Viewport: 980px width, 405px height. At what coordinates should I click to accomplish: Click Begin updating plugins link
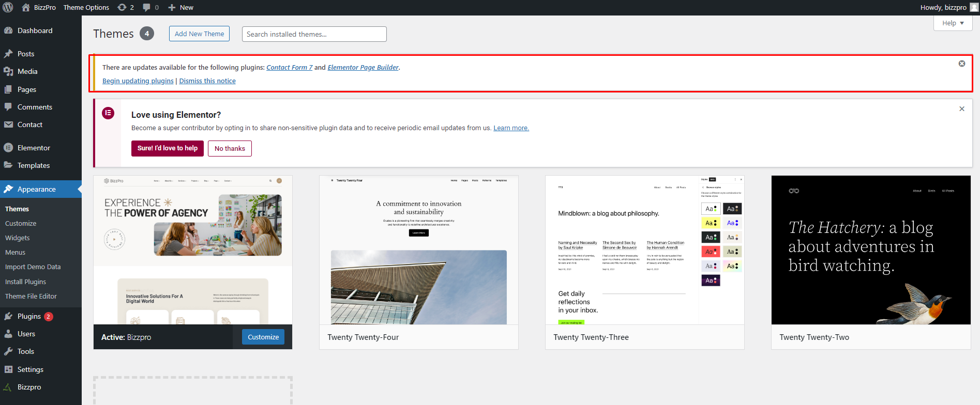click(x=138, y=81)
